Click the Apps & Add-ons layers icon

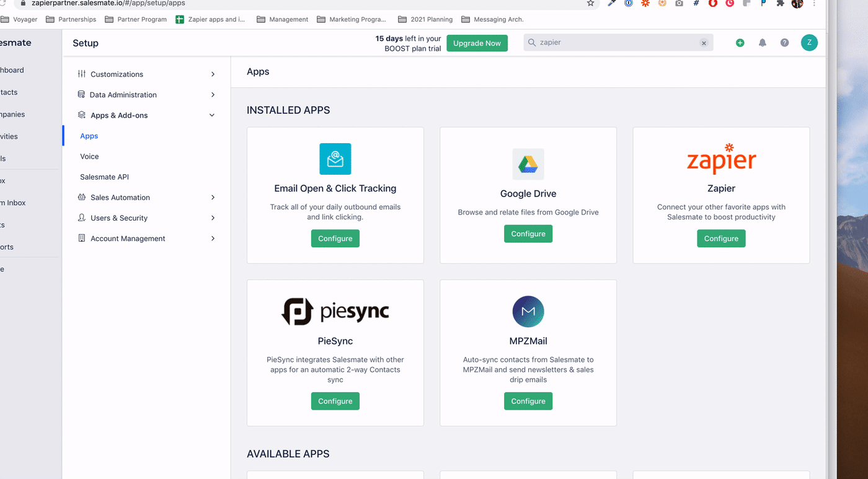tap(82, 115)
